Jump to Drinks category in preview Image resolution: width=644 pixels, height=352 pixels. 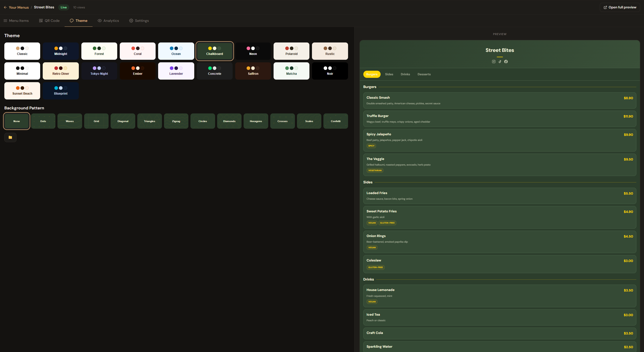(405, 74)
